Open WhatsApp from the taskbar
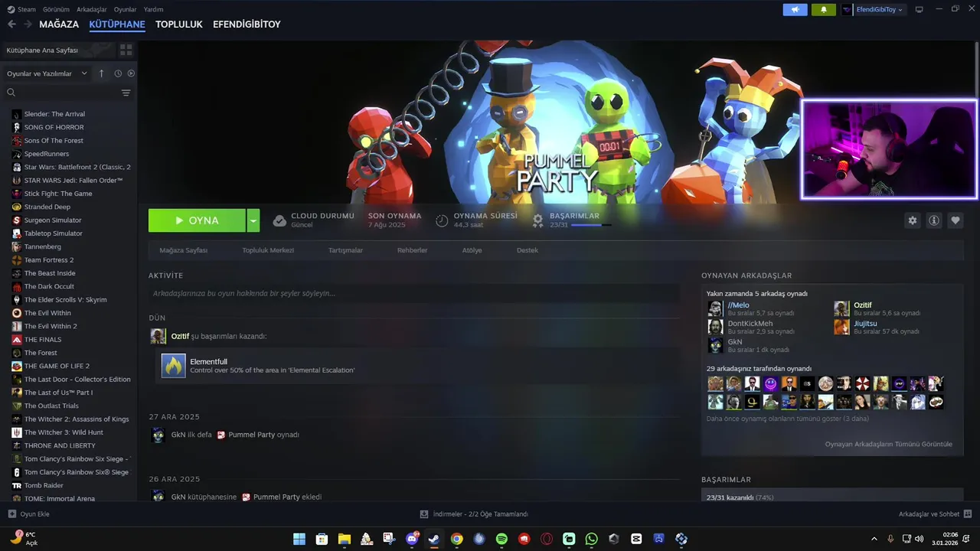 point(591,539)
